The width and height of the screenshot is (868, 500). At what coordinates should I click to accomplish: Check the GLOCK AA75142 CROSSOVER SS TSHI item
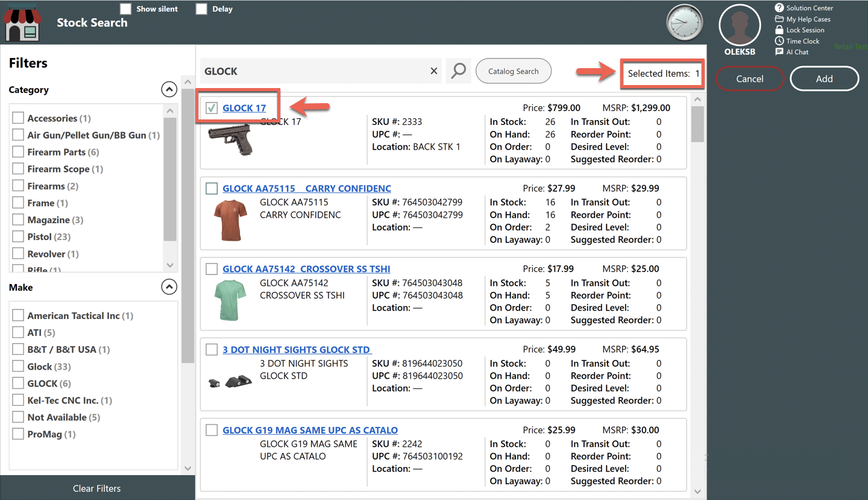212,269
